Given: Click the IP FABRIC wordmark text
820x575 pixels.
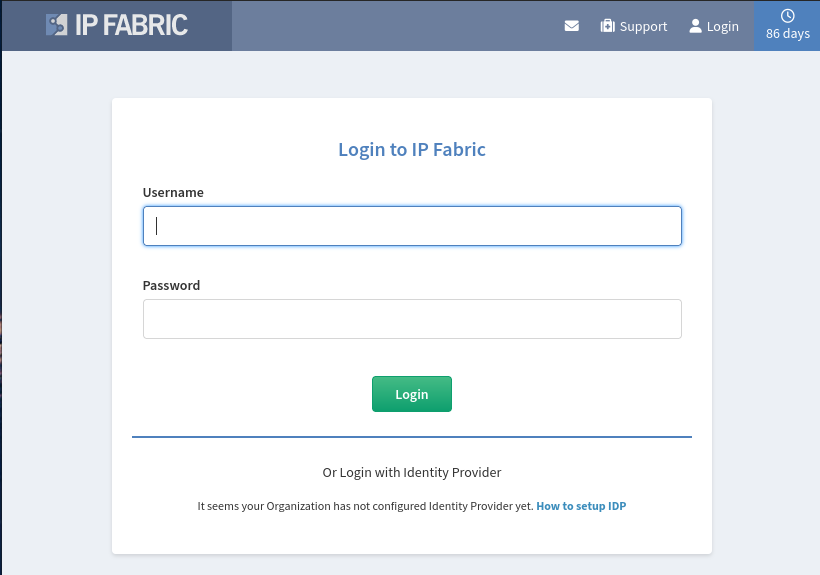Looking at the screenshot, I should pos(131,25).
